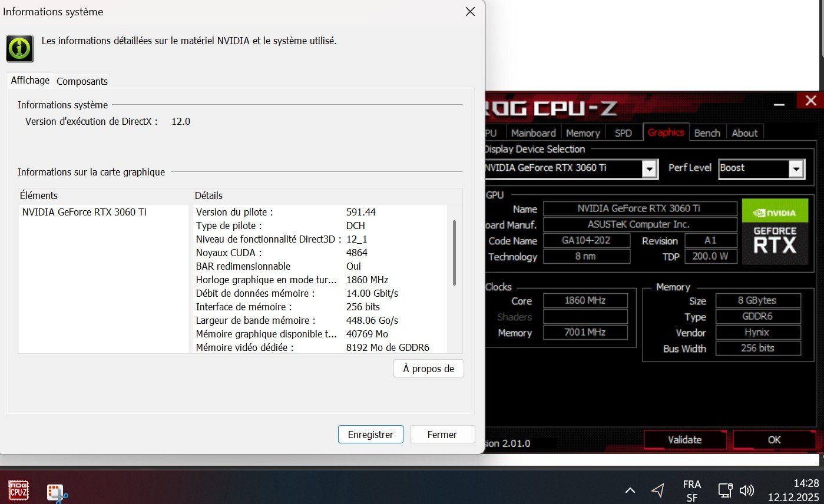Click the Bus Width 256 bits field
This screenshot has width=824, height=504.
click(758, 348)
